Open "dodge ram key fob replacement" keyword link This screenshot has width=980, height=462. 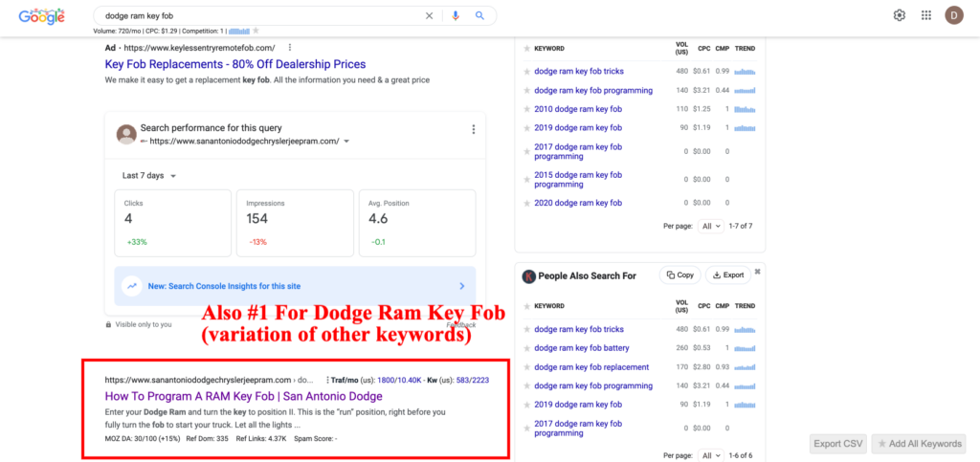(591, 367)
